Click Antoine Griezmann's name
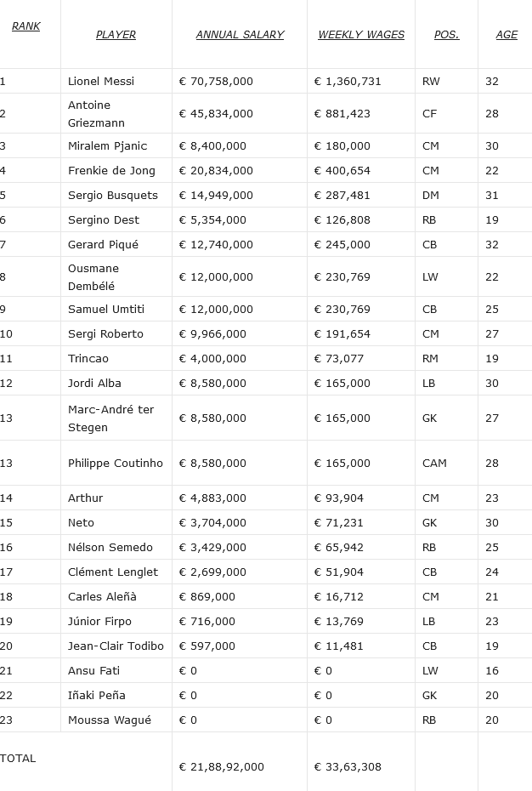 pos(96,114)
